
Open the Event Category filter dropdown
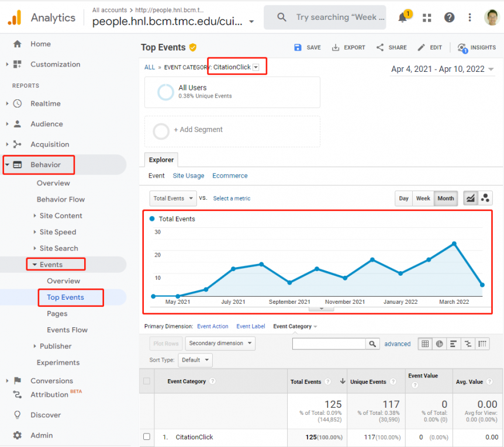pyautogui.click(x=256, y=67)
